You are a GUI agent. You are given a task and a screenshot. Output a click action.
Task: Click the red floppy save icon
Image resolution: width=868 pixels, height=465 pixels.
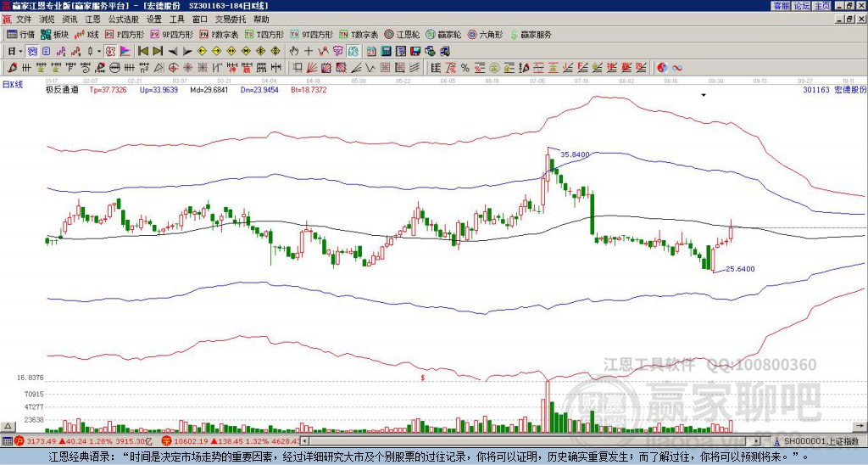click(415, 51)
